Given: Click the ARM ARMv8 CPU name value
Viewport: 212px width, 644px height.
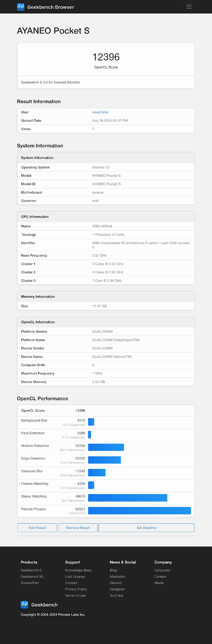Looking at the screenshot, I should pos(102,226).
